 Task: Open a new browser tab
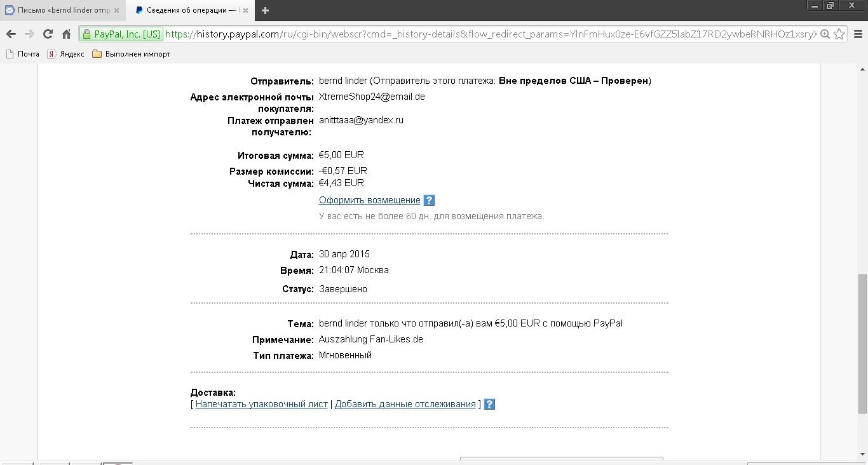coord(265,10)
